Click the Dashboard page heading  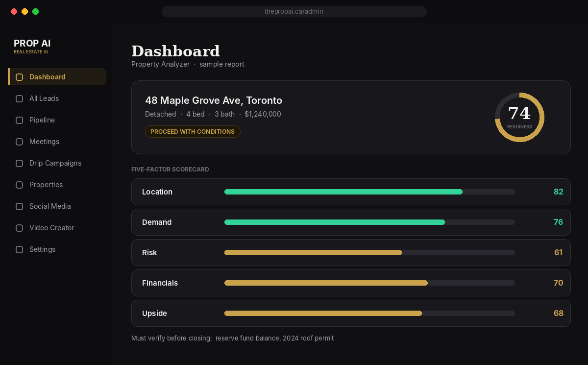pyautogui.click(x=175, y=51)
